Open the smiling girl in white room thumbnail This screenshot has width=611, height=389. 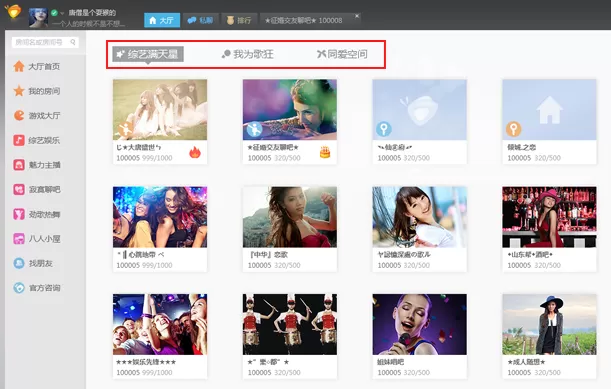[x=419, y=217]
